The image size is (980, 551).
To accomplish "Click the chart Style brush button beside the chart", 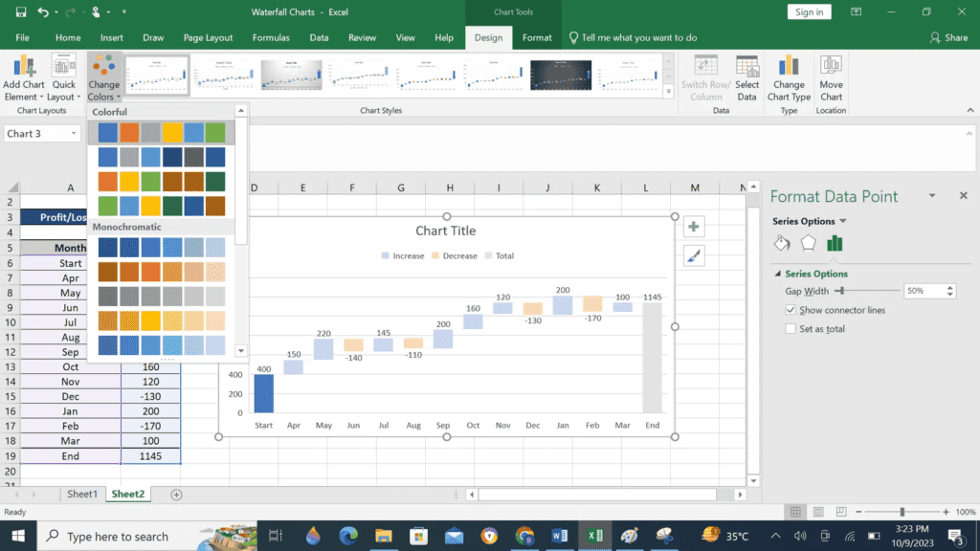I will click(x=693, y=254).
